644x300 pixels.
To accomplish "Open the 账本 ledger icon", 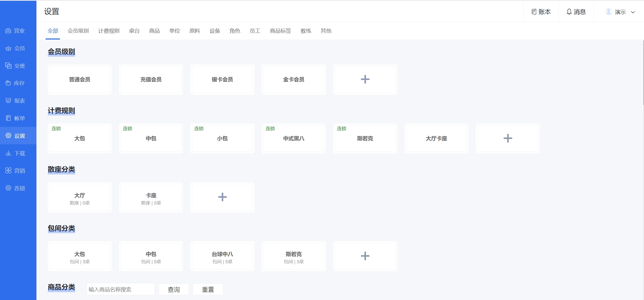I will [x=534, y=12].
